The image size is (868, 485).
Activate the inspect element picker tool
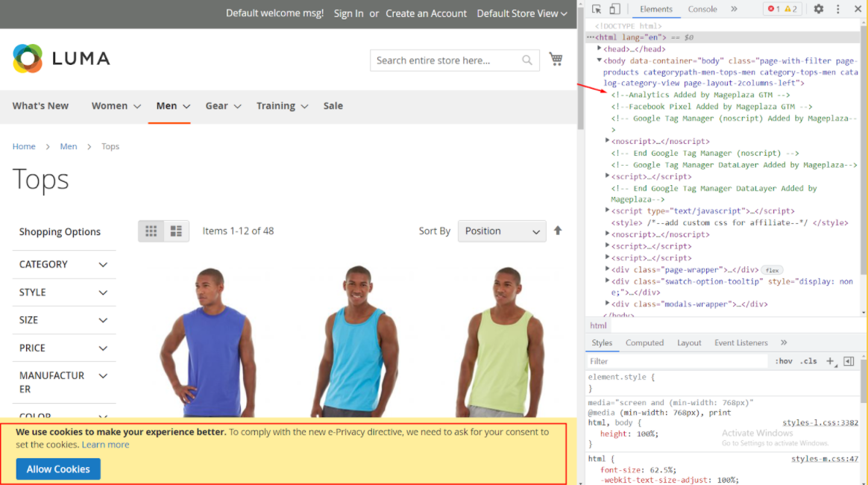tap(597, 9)
